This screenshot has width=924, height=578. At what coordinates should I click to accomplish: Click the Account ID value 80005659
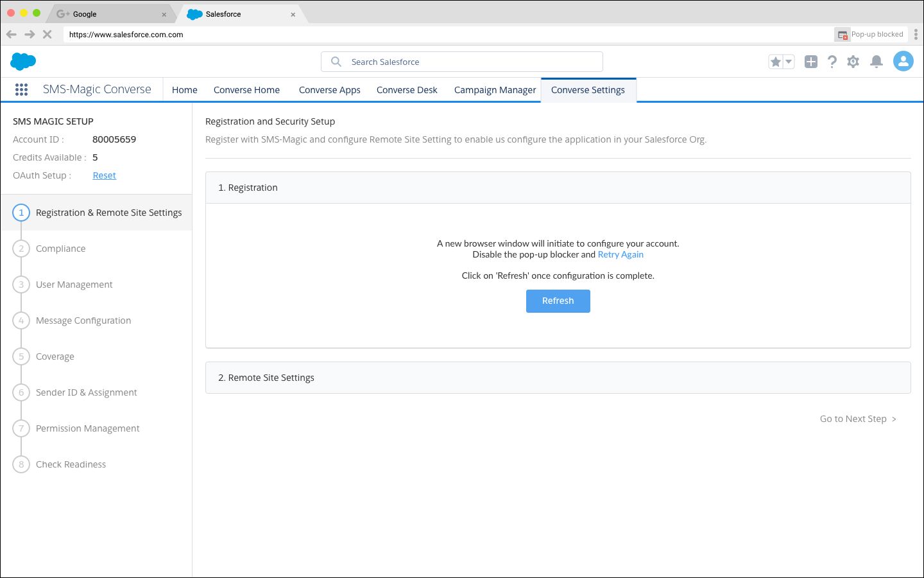point(114,139)
